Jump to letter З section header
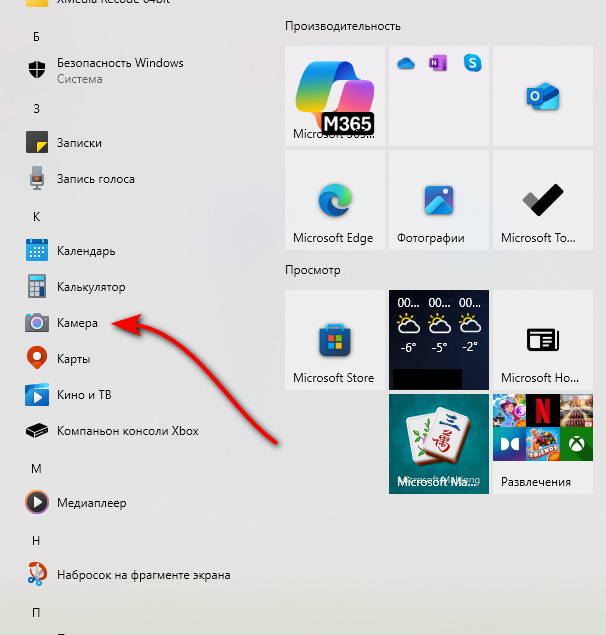The image size is (606, 635). point(36,109)
